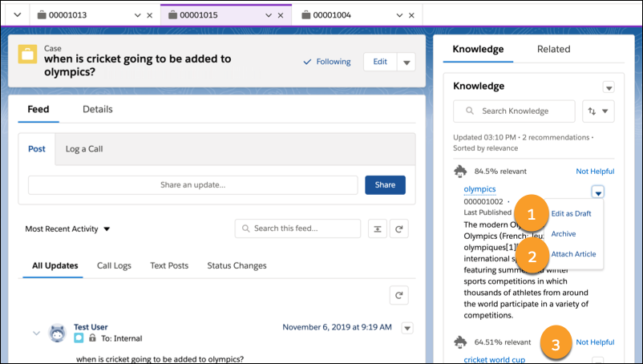Viewport: 643px width, 364px height.
Task: Choose Attach Article from menu
Action: click(573, 254)
